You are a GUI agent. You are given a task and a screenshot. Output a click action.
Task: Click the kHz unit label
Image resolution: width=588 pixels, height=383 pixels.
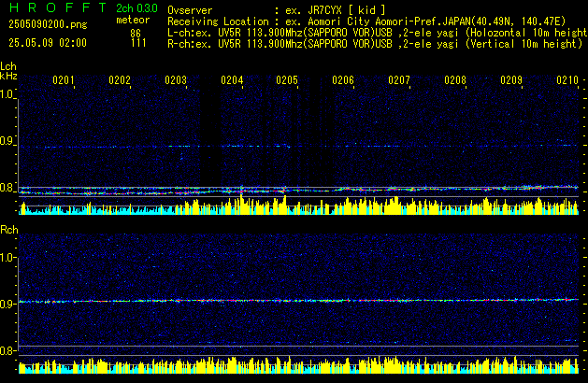(x=8, y=76)
